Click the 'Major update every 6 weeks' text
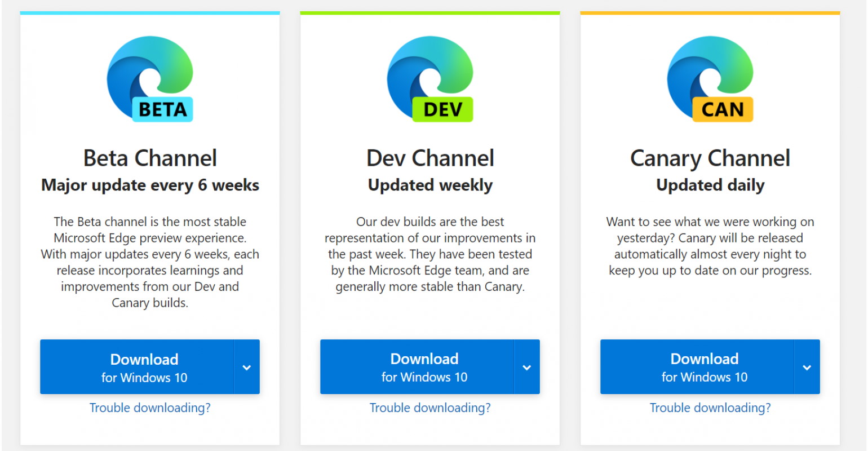 point(150,185)
